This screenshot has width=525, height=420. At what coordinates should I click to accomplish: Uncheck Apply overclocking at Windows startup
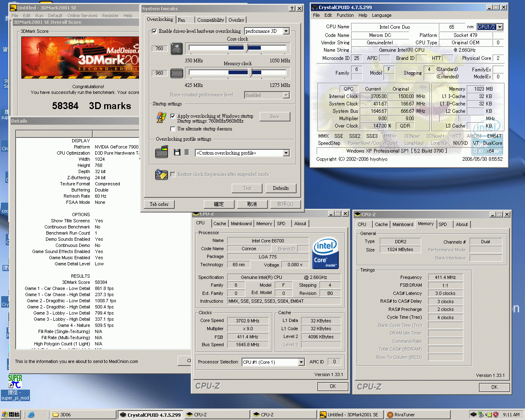pyautogui.click(x=173, y=115)
